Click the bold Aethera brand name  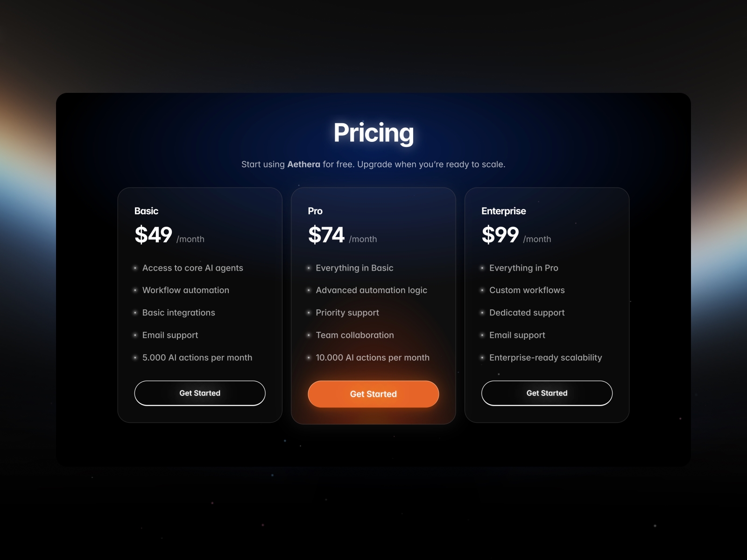coord(303,164)
